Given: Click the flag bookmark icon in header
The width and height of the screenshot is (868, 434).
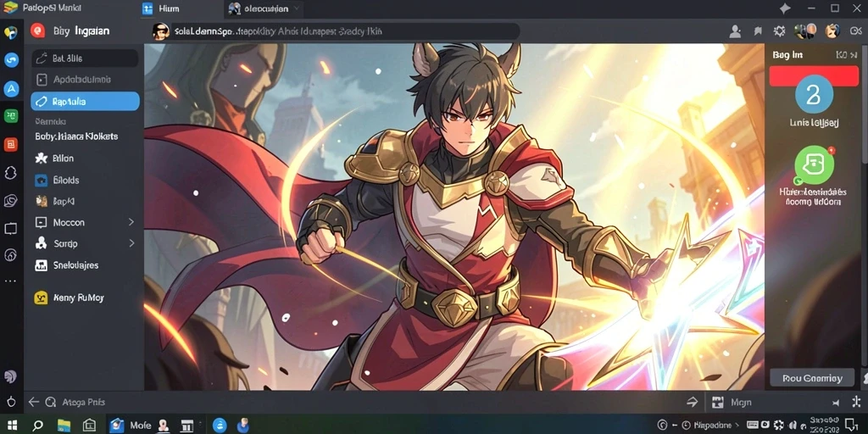Looking at the screenshot, I should 757,31.
